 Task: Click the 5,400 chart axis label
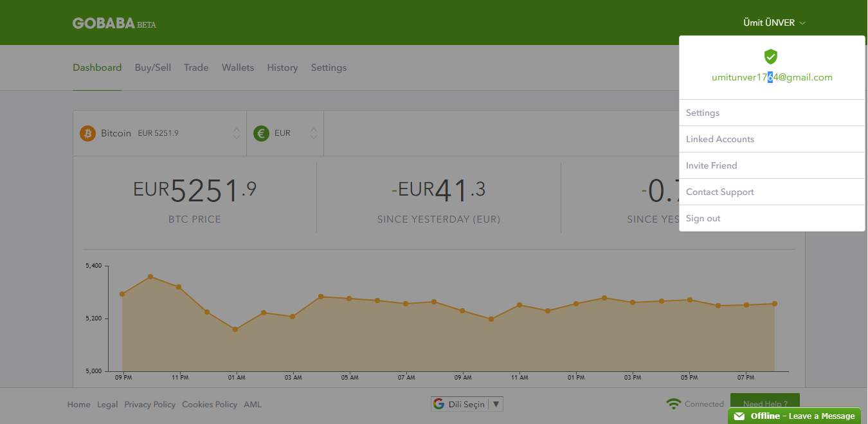94,265
